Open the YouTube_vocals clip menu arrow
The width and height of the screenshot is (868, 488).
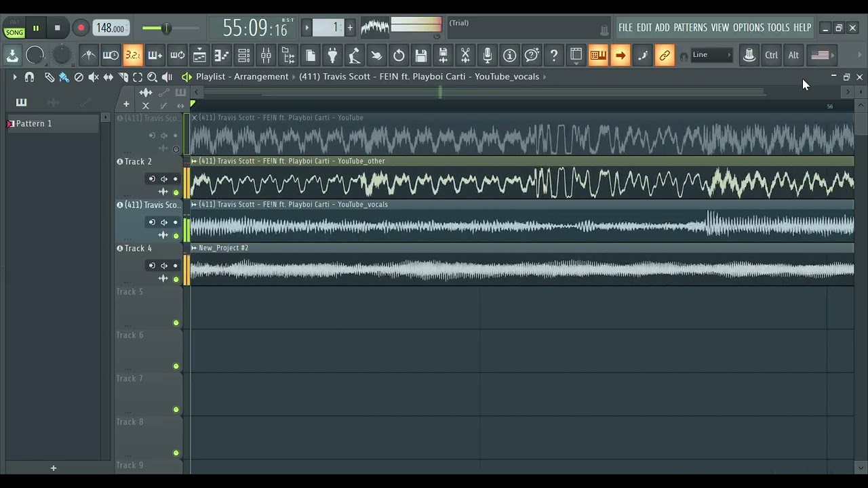tap(194, 205)
